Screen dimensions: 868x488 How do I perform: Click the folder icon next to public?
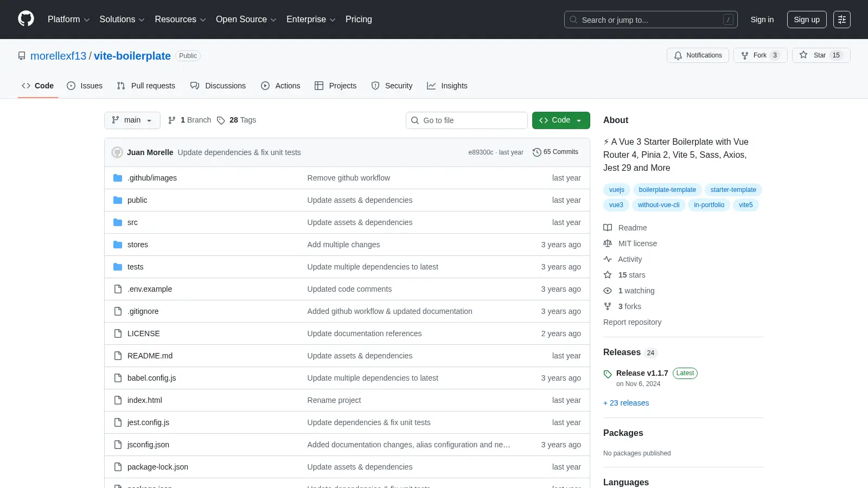118,200
